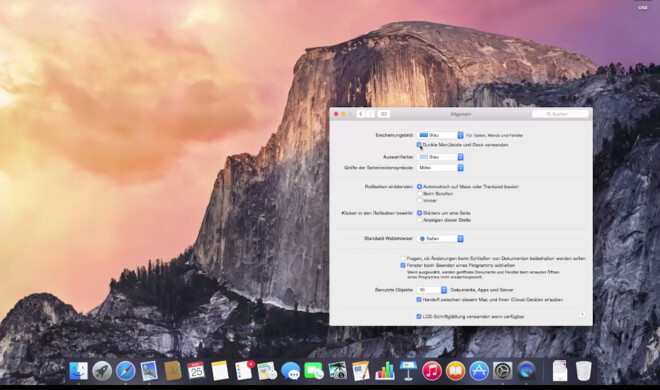Toggle Dunkle Menüleiste und Dock verwenden
This screenshot has height=390, width=660.
419,145
